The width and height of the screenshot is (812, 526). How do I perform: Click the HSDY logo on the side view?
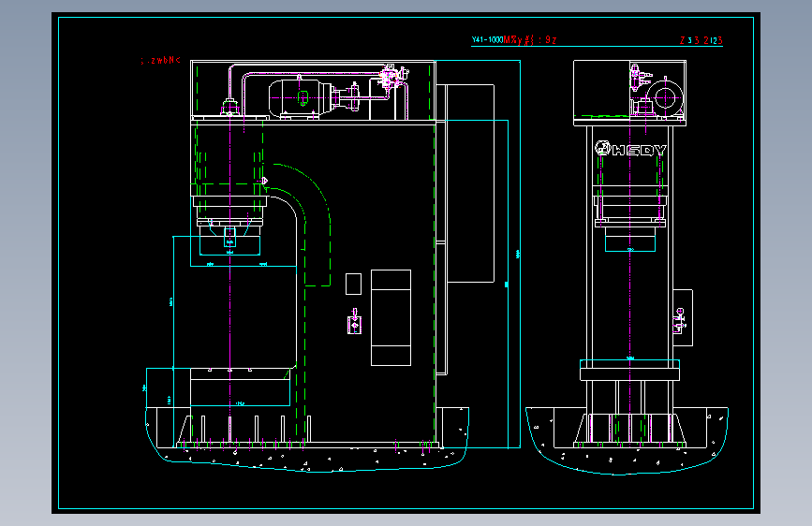[630, 149]
